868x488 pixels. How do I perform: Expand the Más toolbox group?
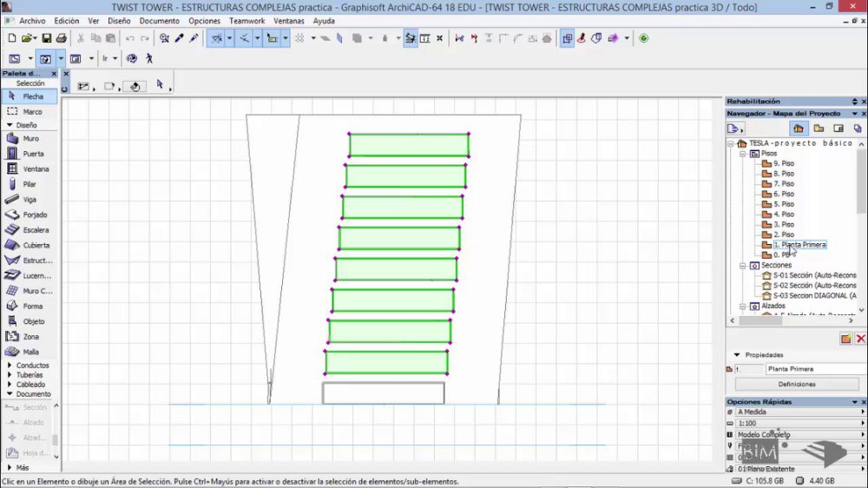tap(10, 467)
